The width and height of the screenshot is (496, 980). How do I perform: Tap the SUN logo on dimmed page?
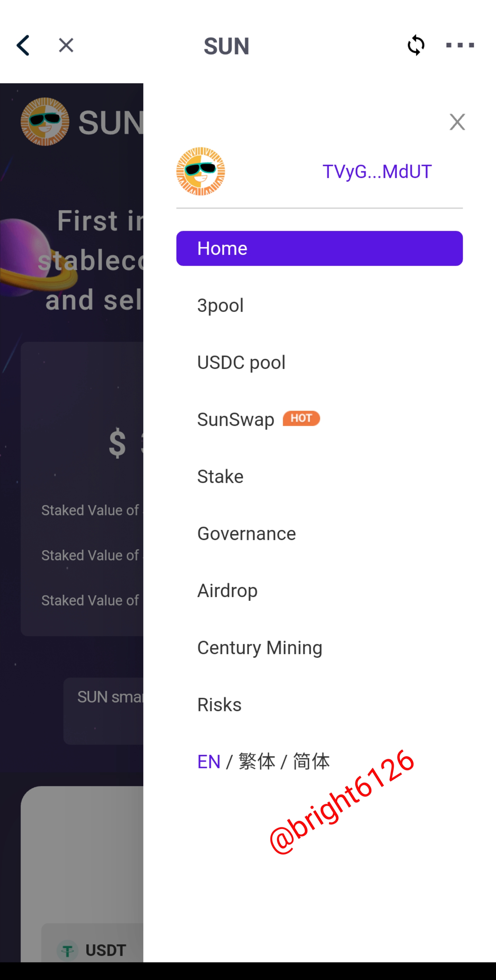point(45,122)
